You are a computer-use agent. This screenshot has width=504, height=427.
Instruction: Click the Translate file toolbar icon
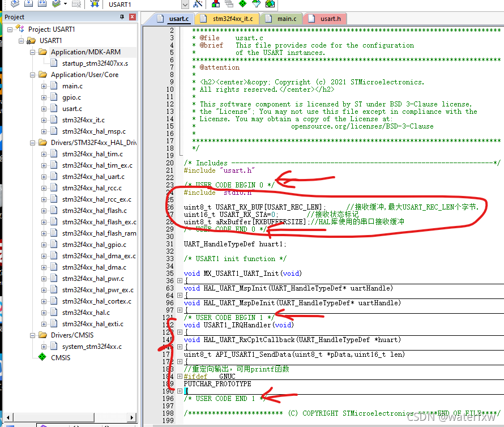(15, 3)
